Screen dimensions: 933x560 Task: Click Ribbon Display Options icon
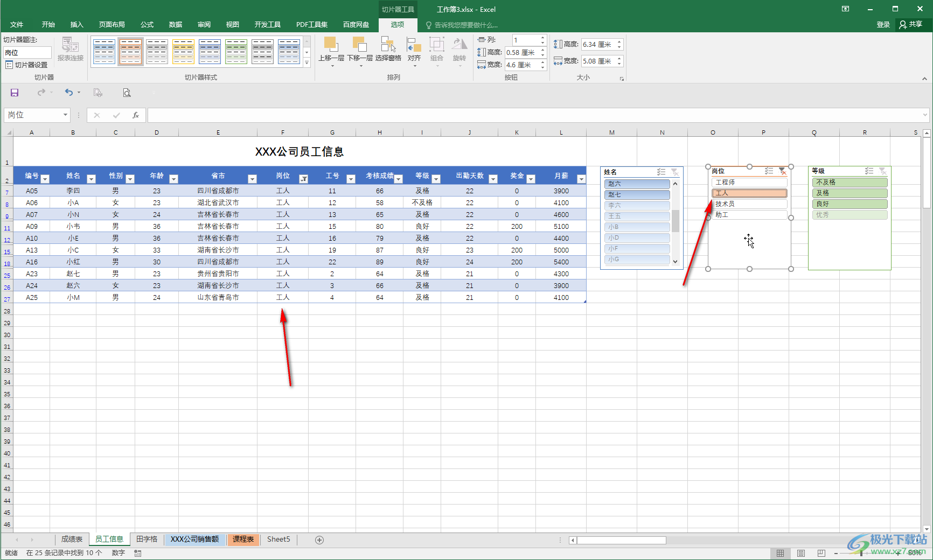[x=846, y=9]
